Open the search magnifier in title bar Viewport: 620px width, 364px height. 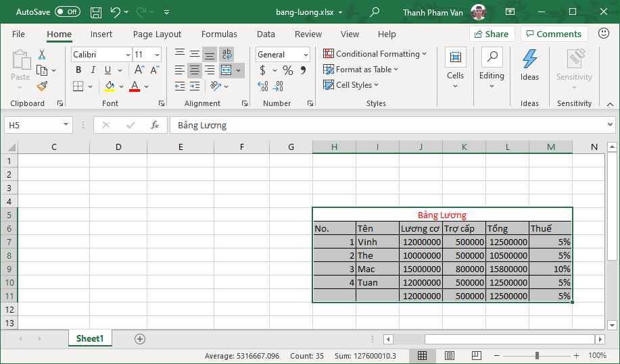[x=375, y=12]
